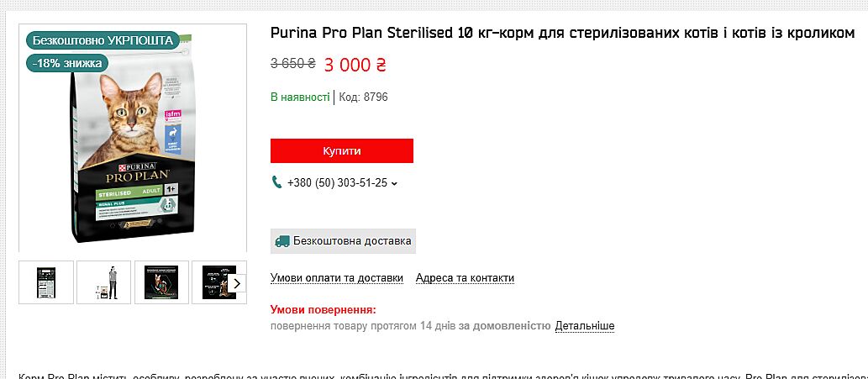Select the third thumbnail with dark background

tap(160, 282)
